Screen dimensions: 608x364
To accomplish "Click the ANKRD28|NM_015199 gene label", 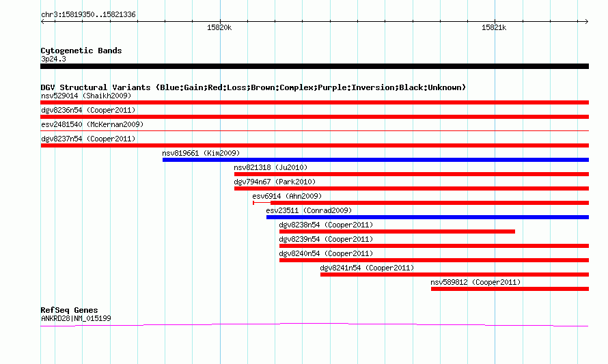I will pos(76,318).
